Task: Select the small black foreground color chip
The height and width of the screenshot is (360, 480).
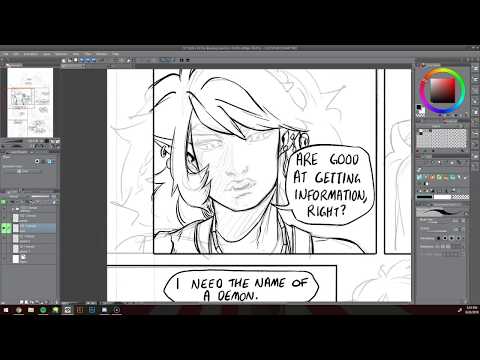Action: click(x=419, y=107)
